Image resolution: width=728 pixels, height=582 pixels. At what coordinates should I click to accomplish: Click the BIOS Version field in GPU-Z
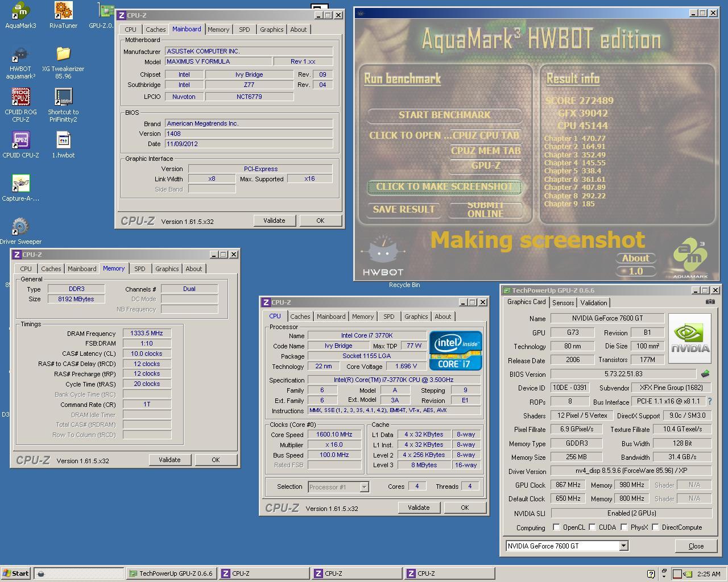tap(623, 374)
